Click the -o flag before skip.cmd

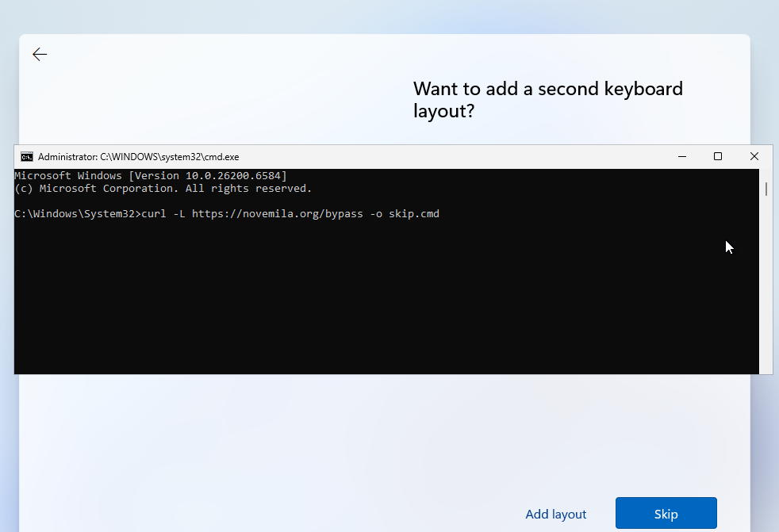pos(375,214)
